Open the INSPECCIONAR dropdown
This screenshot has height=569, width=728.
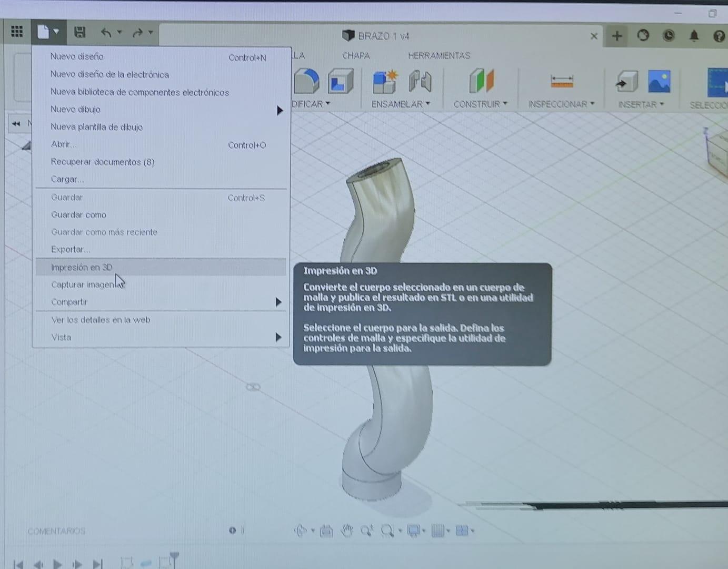562,104
